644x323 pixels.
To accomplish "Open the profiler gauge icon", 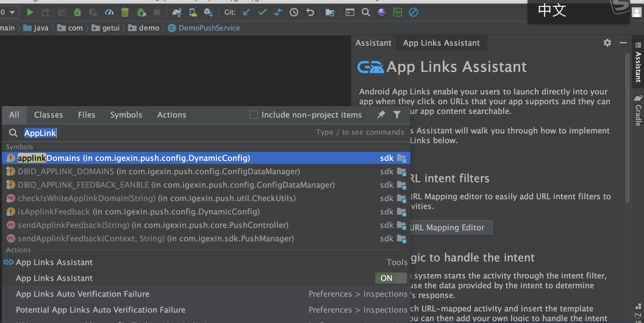I will pyautogui.click(x=109, y=12).
